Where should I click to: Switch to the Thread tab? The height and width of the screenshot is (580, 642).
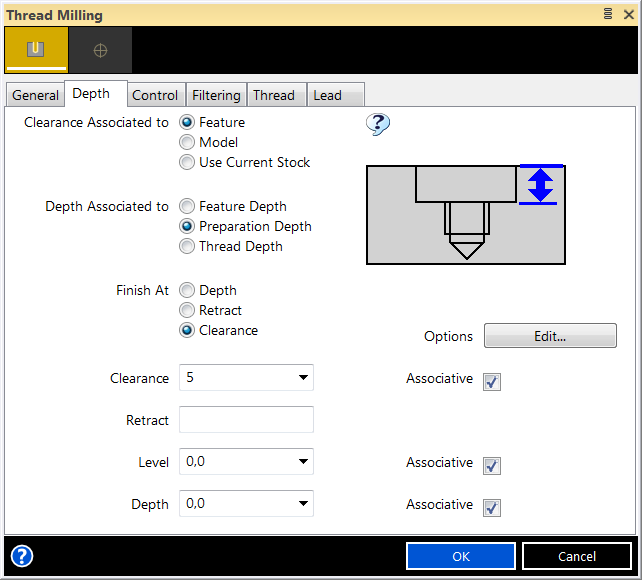277,95
